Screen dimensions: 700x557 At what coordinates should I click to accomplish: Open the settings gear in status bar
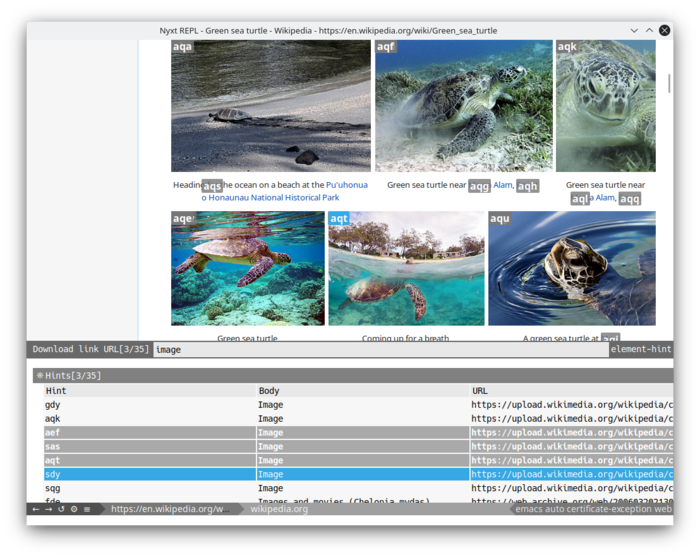click(73, 509)
